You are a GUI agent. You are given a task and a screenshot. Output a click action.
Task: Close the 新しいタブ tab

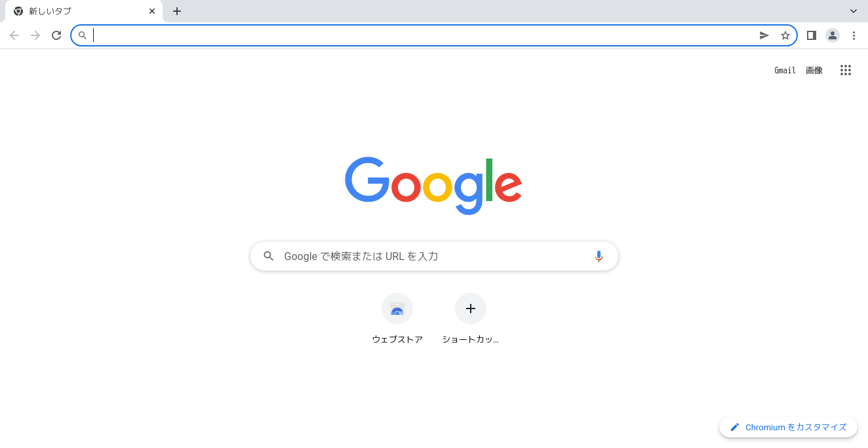(152, 11)
